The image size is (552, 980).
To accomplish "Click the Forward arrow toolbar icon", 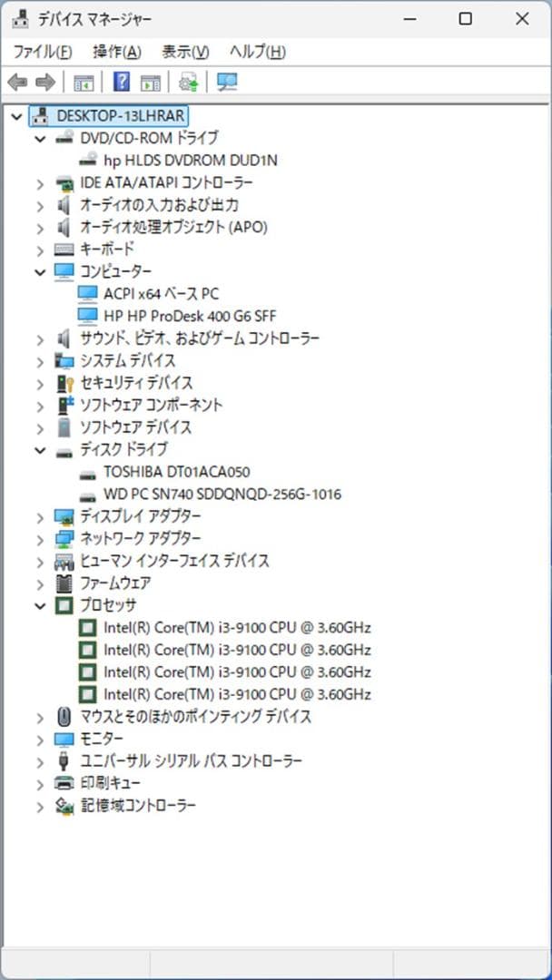I will [x=45, y=82].
